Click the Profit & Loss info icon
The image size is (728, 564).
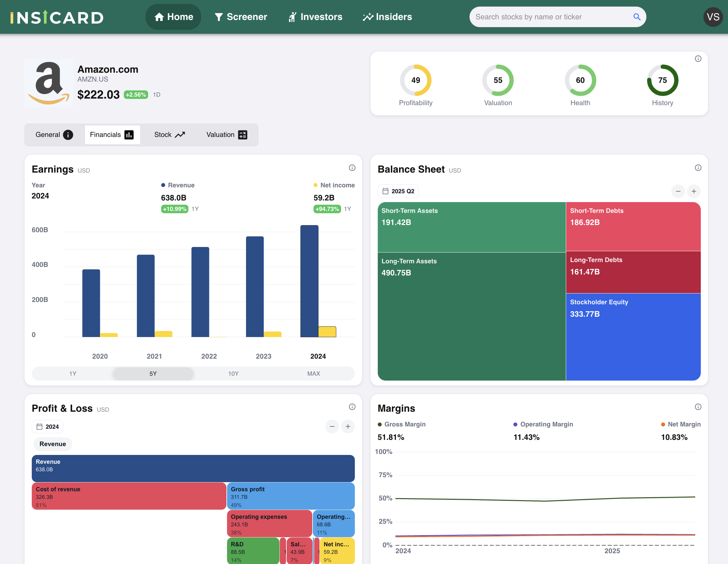(x=352, y=407)
